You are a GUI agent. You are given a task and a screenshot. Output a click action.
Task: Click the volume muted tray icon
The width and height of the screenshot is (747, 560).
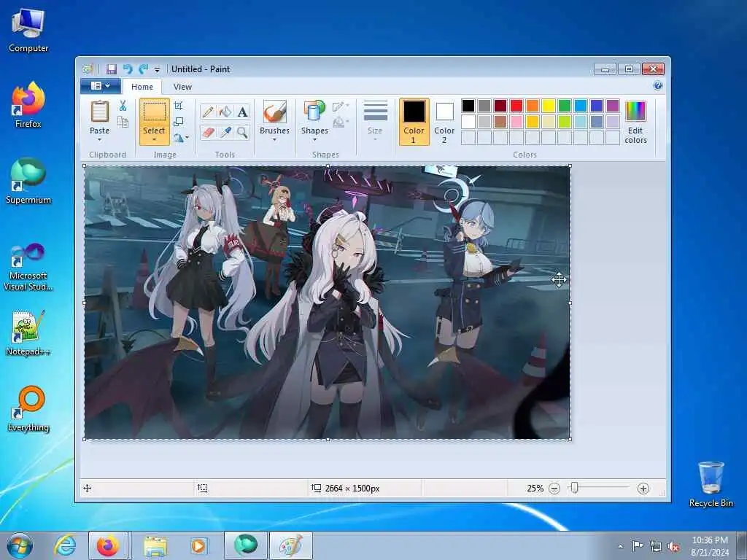tap(673, 546)
